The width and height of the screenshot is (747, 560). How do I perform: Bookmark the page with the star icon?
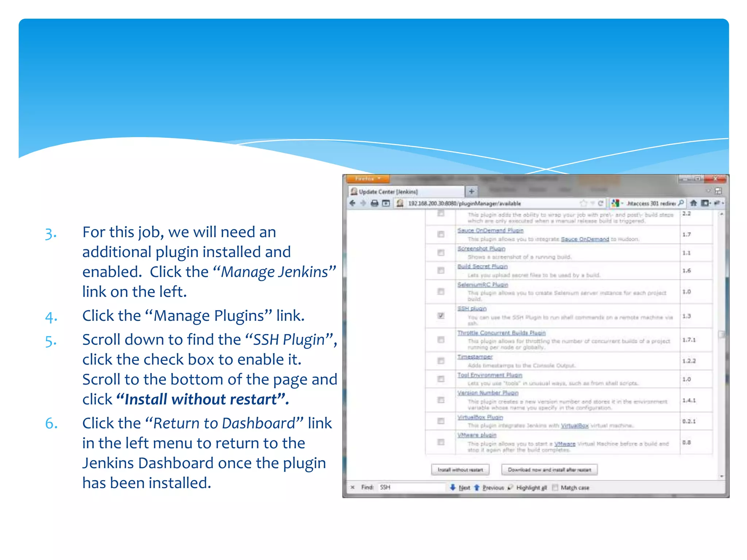[x=583, y=203]
